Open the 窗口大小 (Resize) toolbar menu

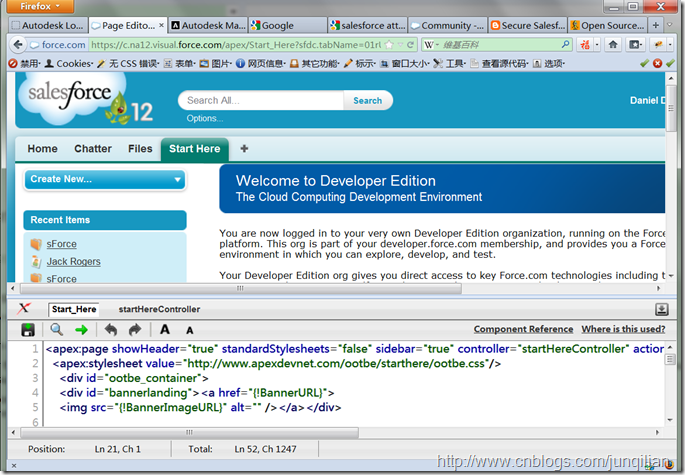(x=405, y=64)
